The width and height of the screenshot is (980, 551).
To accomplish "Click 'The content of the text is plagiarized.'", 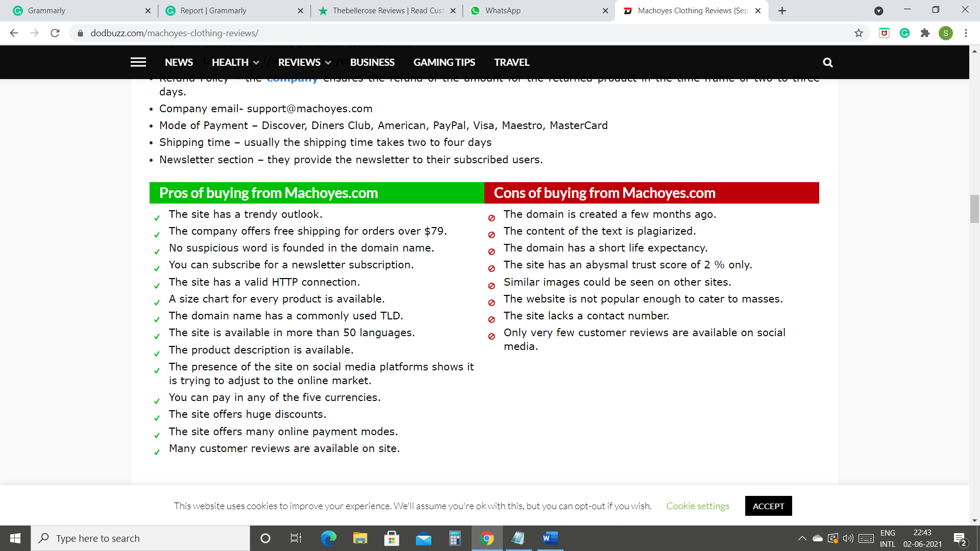I will click(x=600, y=231).
